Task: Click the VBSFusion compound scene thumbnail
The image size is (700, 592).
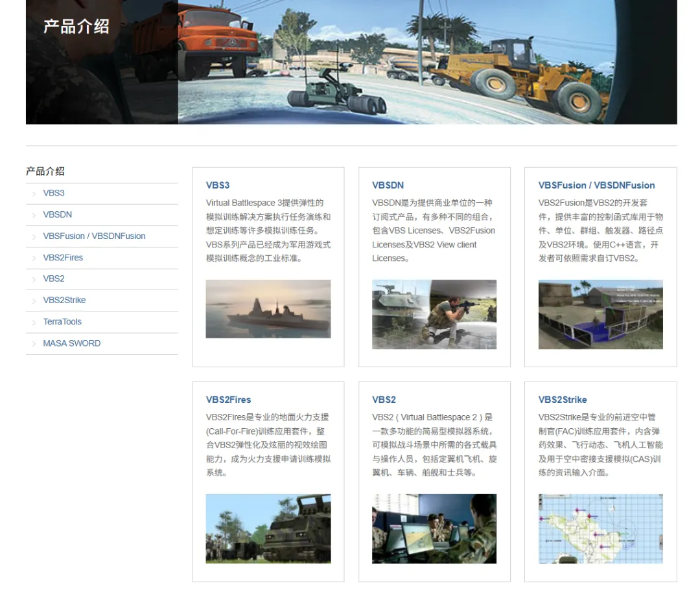Action: coord(600,314)
